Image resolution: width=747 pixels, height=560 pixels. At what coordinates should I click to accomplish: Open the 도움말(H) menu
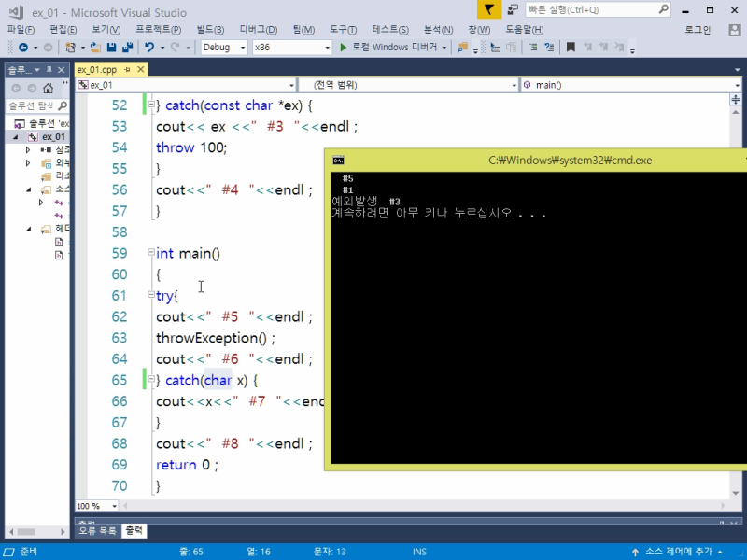tap(525, 30)
